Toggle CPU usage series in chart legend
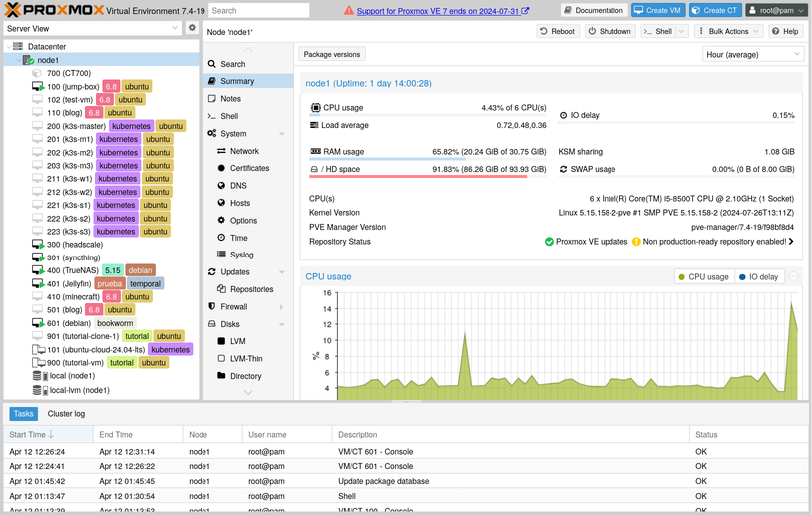 (x=703, y=277)
